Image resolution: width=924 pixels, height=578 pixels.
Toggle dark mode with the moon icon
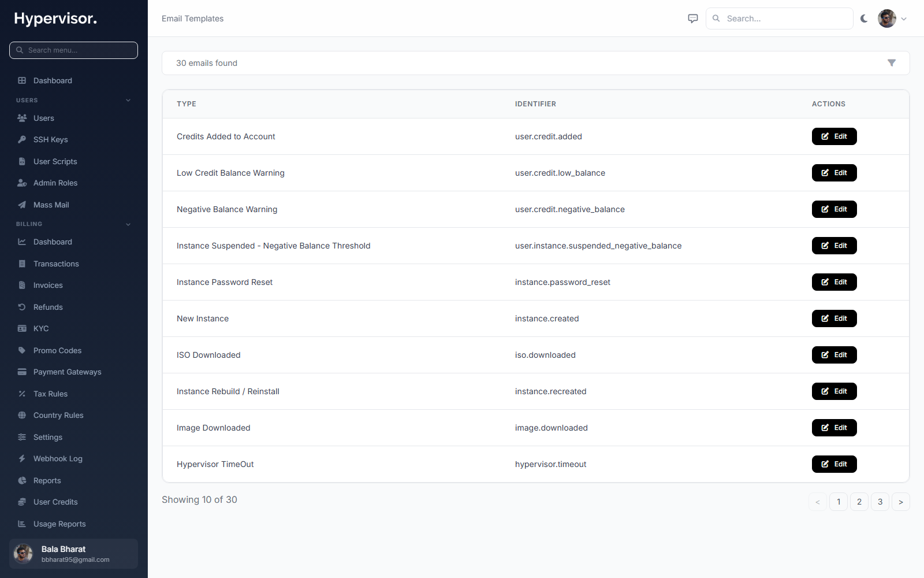click(x=864, y=18)
